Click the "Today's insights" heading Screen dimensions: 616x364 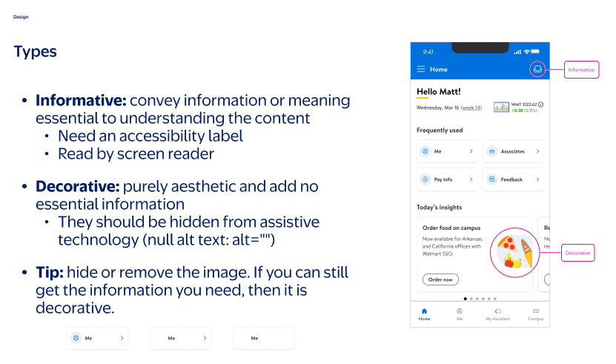coord(440,207)
